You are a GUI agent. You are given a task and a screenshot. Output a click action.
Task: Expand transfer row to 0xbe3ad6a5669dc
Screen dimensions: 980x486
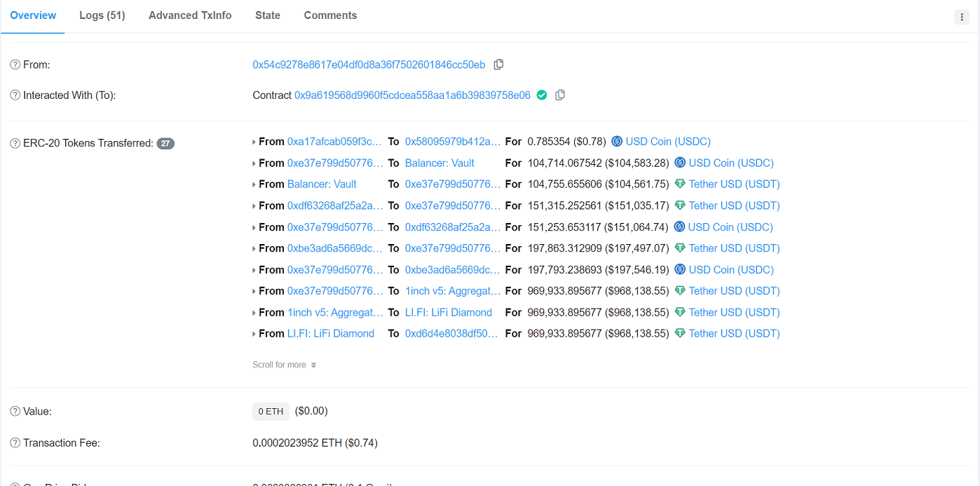coord(254,270)
